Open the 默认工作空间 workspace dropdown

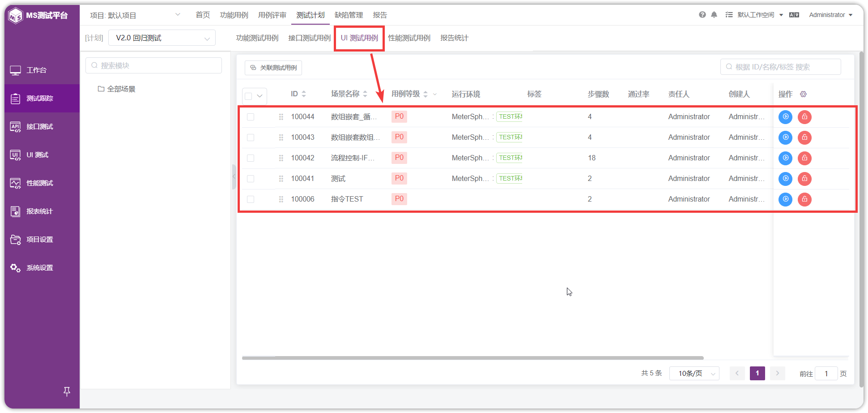point(760,15)
